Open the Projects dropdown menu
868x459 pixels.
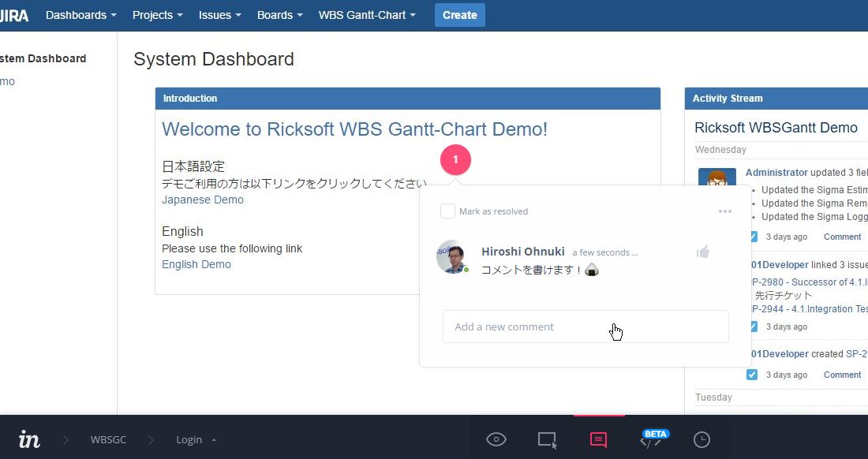click(x=157, y=15)
